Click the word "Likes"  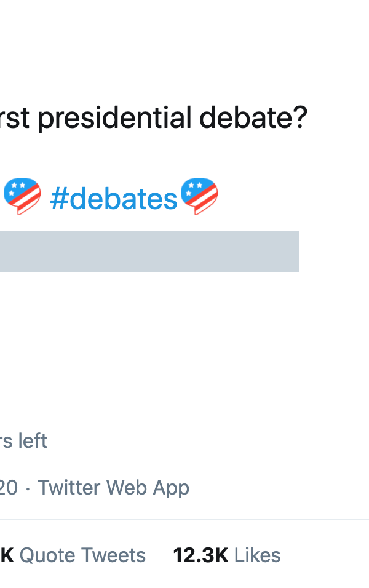coord(257,555)
